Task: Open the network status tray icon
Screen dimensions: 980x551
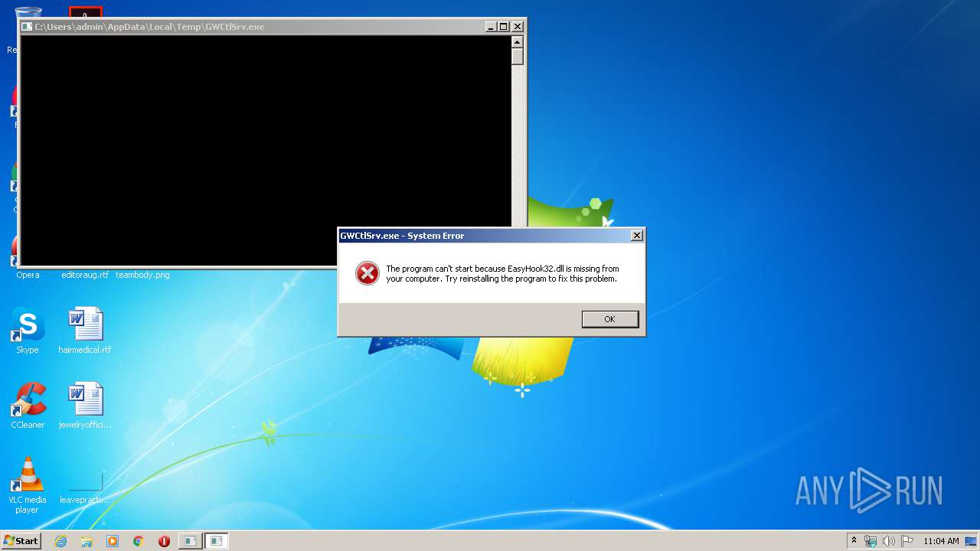Action: pyautogui.click(x=871, y=541)
